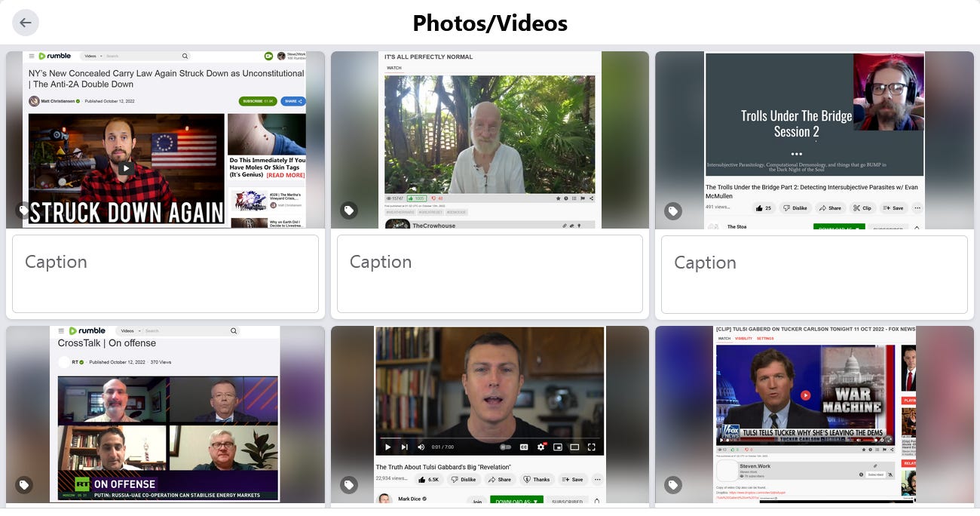Add caption under Struck Down Again photo
The image size is (980, 516).
pyautogui.click(x=165, y=274)
